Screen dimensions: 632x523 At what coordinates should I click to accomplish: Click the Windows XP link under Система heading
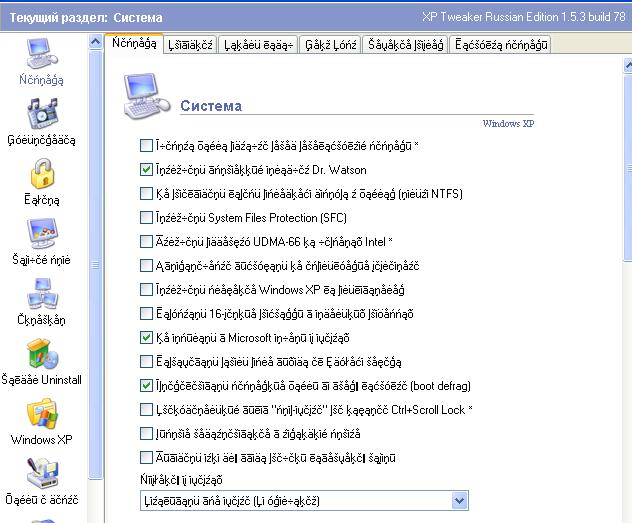coord(508,124)
